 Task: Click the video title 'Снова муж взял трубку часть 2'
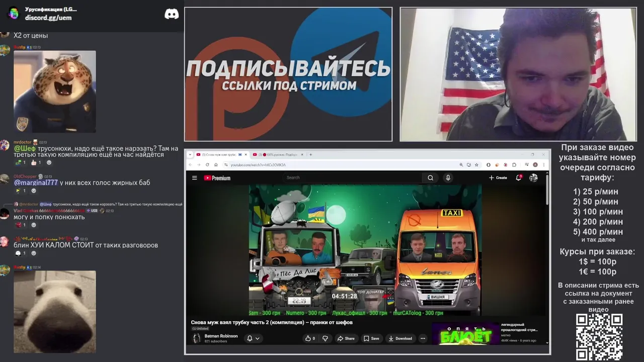pos(272,322)
